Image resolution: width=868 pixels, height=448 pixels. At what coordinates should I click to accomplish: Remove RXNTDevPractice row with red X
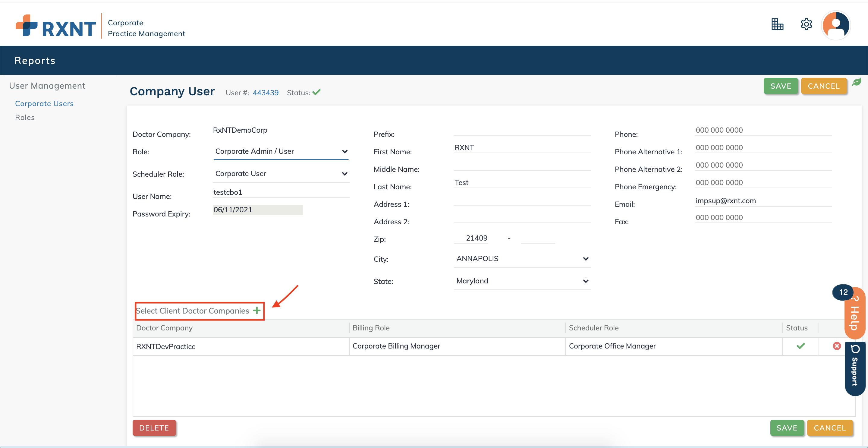(837, 346)
